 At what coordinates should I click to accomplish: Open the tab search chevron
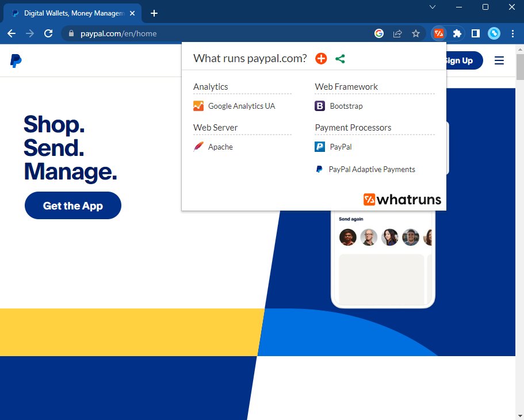pos(433,7)
